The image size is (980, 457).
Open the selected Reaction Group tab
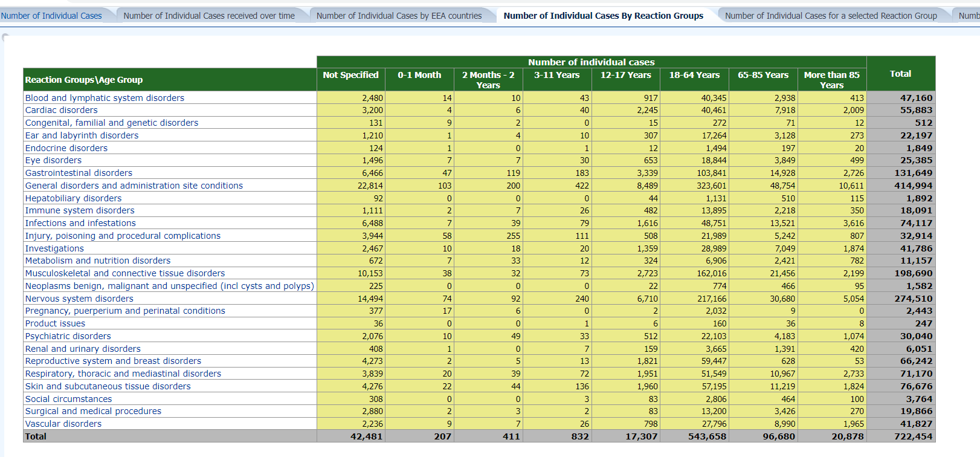pos(831,16)
